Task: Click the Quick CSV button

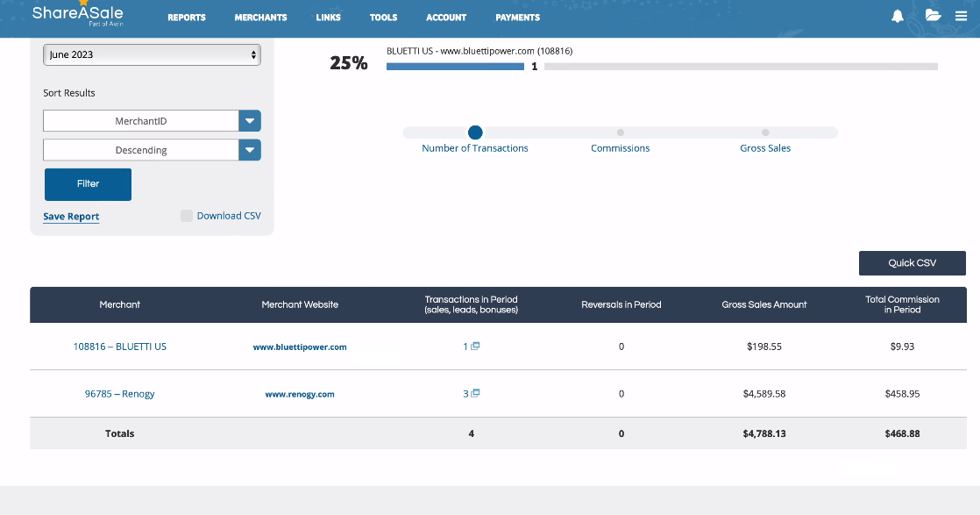Action: click(912, 263)
